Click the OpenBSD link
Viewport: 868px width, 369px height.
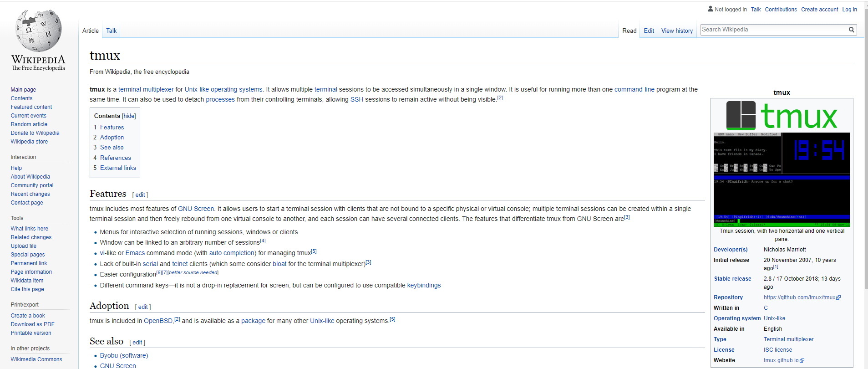(x=158, y=321)
